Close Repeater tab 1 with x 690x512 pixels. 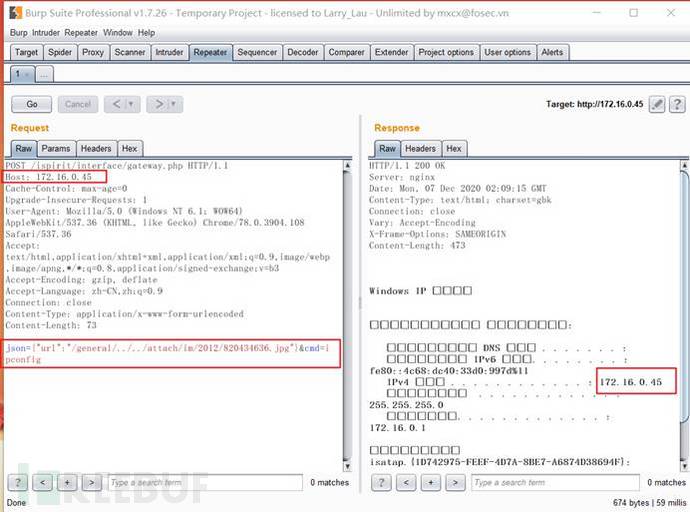[x=27, y=75]
